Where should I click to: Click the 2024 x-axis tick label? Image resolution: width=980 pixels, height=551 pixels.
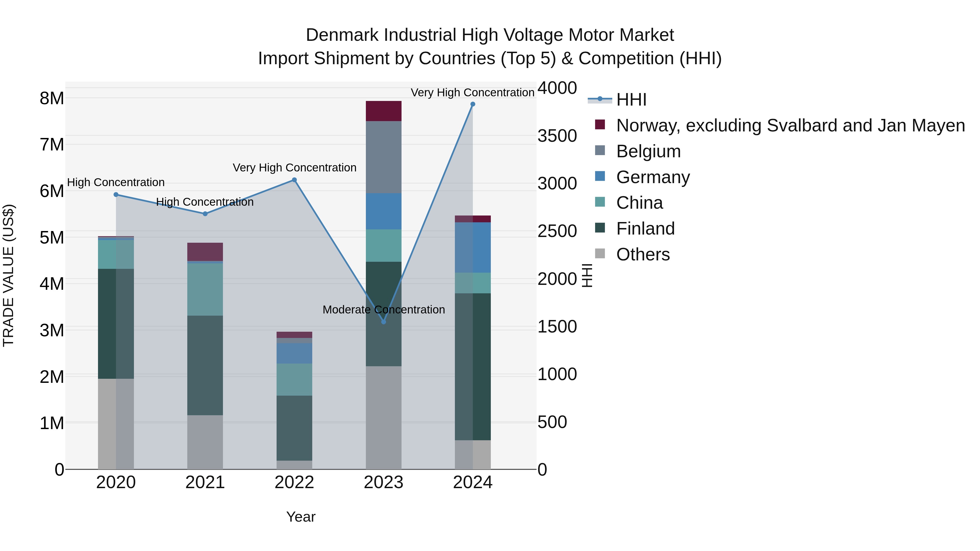473,482
